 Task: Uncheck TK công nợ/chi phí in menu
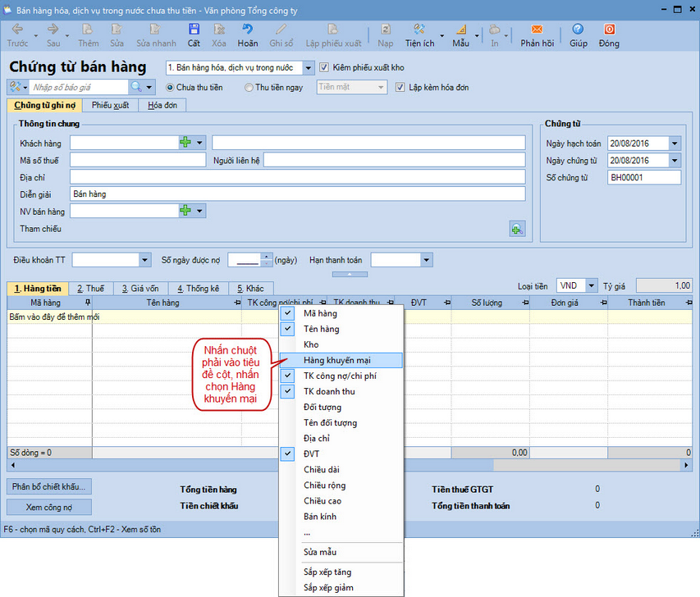(288, 376)
